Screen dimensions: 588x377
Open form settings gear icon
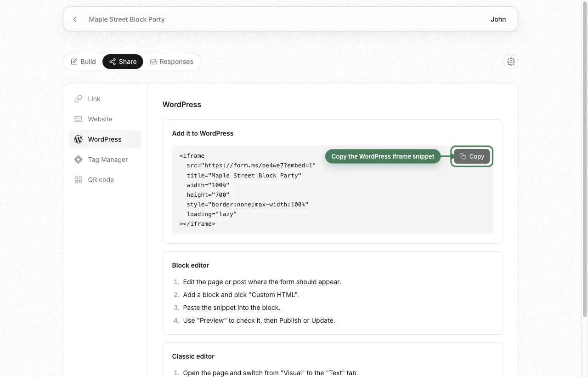pos(511,62)
